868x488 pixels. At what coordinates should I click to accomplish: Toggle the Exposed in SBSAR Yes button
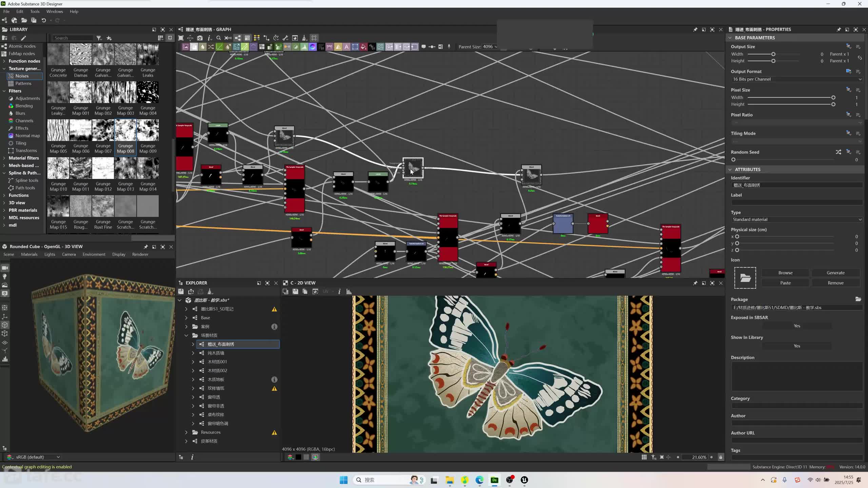pyautogui.click(x=797, y=326)
